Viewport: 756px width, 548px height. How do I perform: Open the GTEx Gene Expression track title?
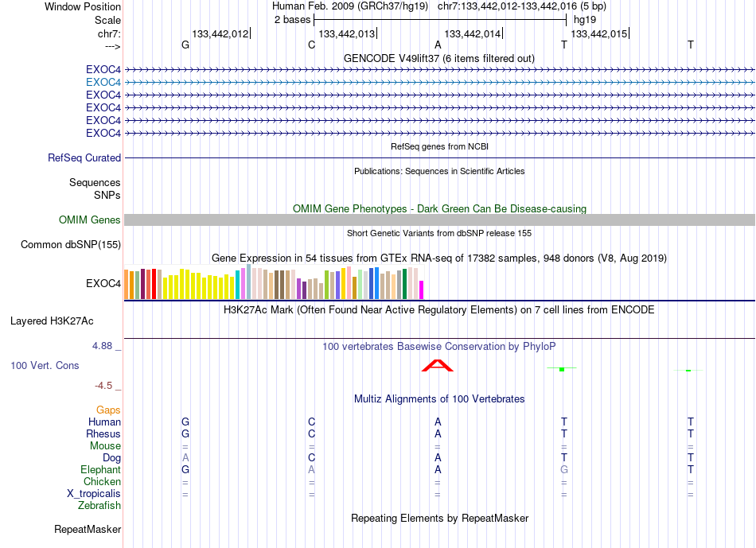point(439,258)
